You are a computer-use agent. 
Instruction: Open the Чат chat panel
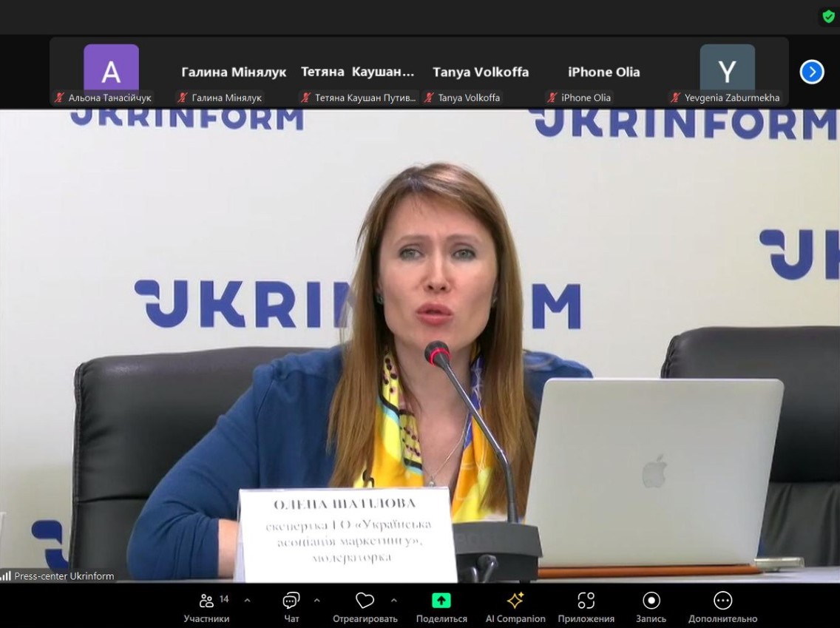pyautogui.click(x=291, y=601)
